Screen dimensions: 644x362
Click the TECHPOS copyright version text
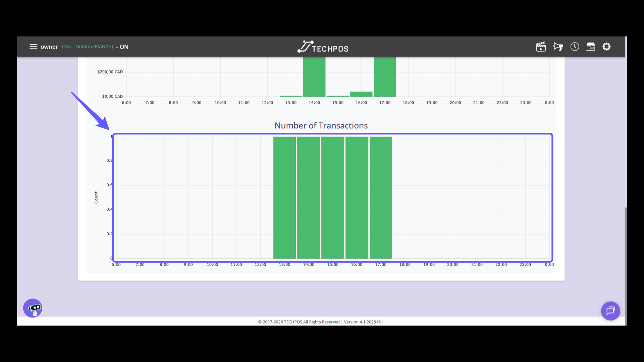coord(321,322)
